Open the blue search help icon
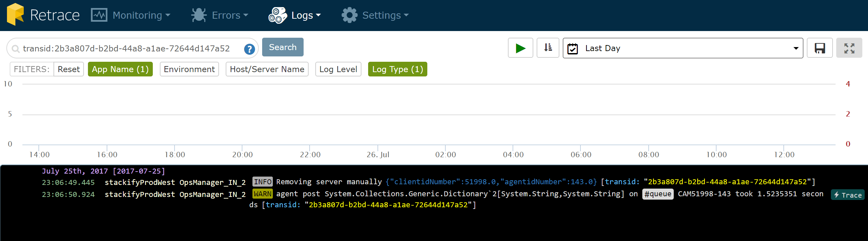 [249, 49]
